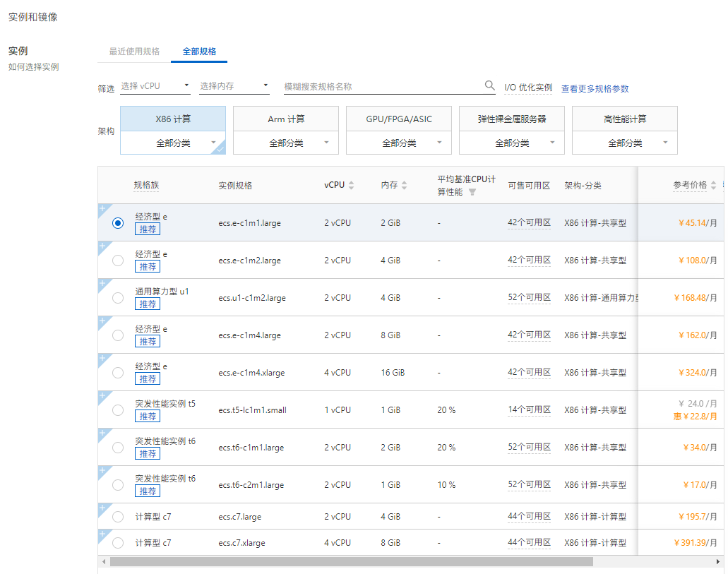Expand 全部分类 dropdown under Arm 计算
Image resolution: width=728 pixels, height=574 pixels.
[286, 143]
